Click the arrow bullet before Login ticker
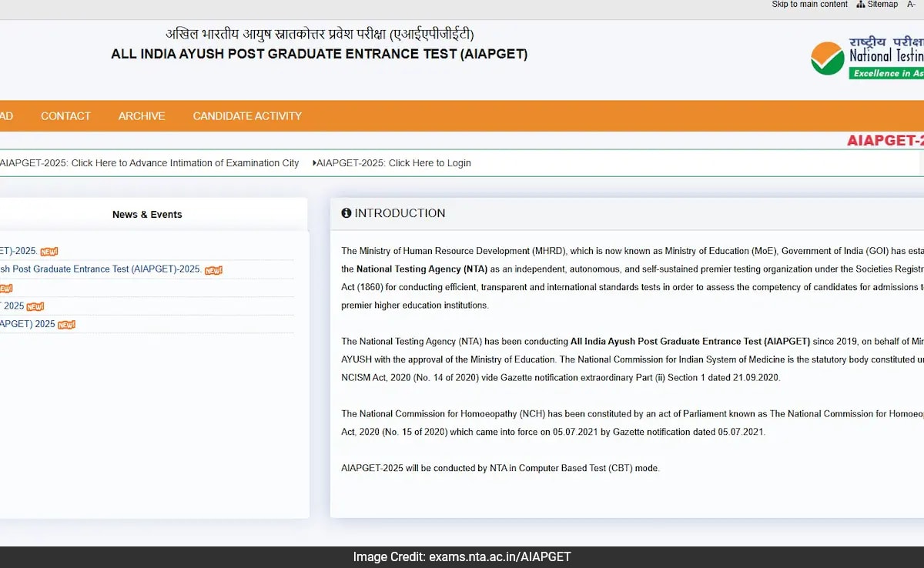This screenshot has height=568, width=924. point(314,163)
